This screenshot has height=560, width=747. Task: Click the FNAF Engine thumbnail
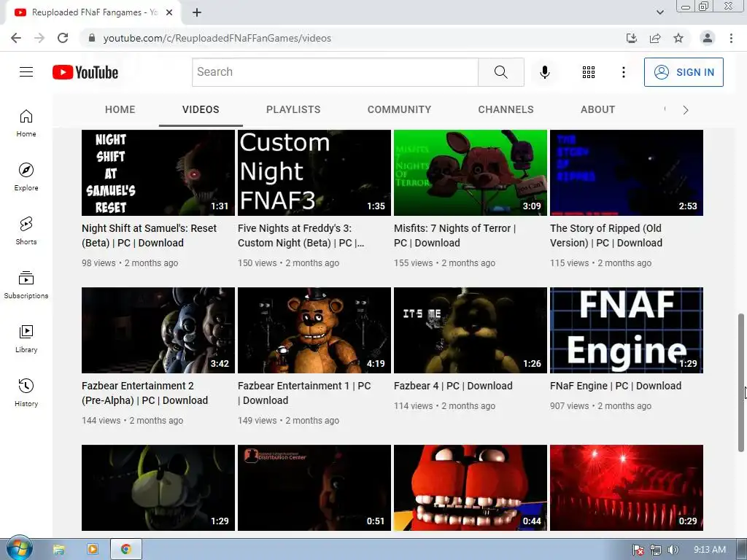coord(627,330)
